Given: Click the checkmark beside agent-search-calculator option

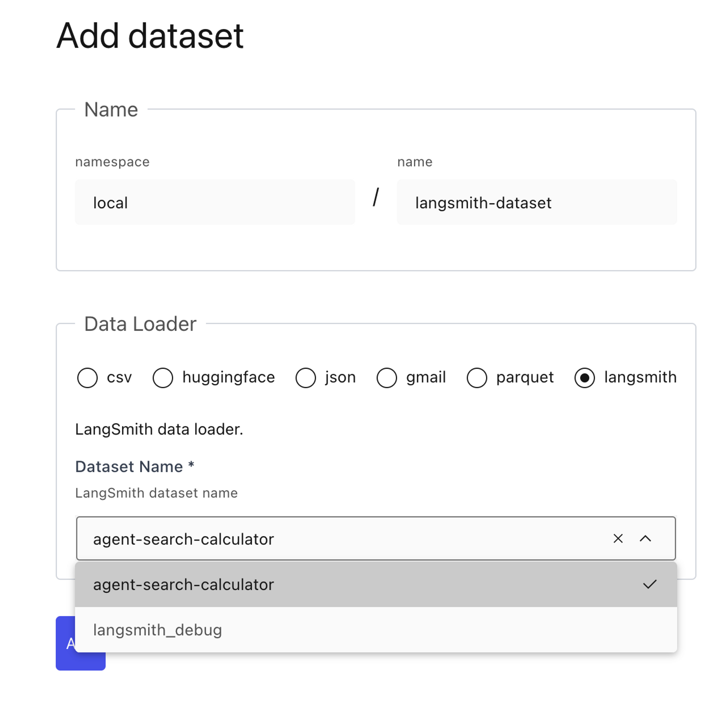Looking at the screenshot, I should [x=650, y=584].
